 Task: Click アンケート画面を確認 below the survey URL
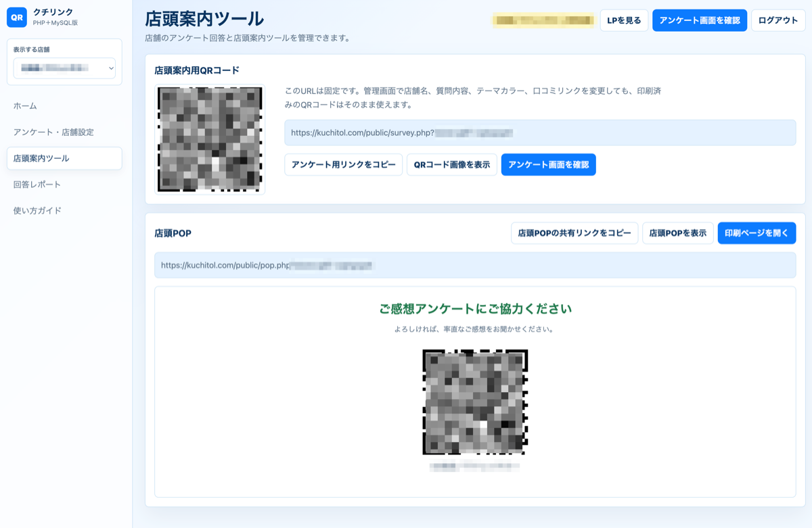[x=548, y=165]
